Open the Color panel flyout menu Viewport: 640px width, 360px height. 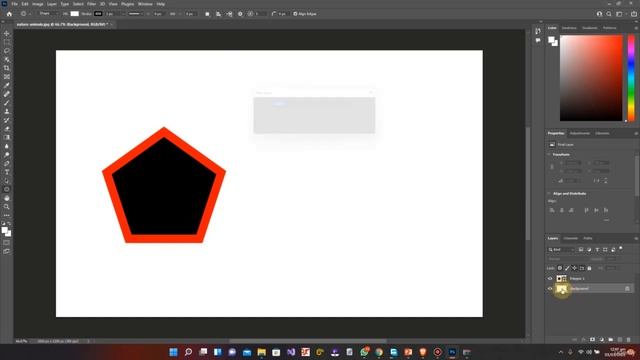click(636, 28)
